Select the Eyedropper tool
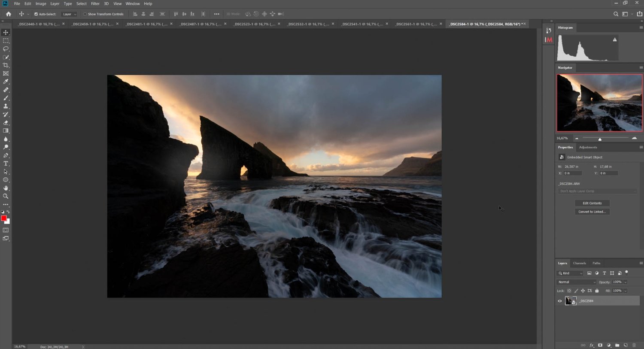The width and height of the screenshot is (644, 349). [x=6, y=82]
